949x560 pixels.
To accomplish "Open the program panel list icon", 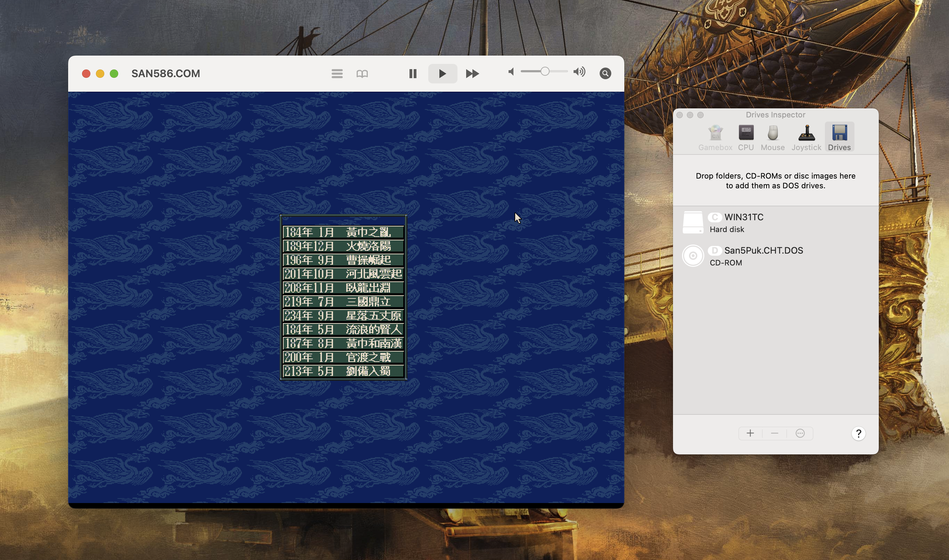I will (337, 74).
